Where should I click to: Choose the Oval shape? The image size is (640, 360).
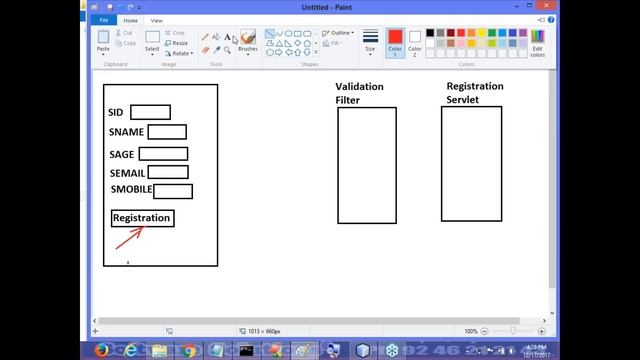[x=289, y=33]
